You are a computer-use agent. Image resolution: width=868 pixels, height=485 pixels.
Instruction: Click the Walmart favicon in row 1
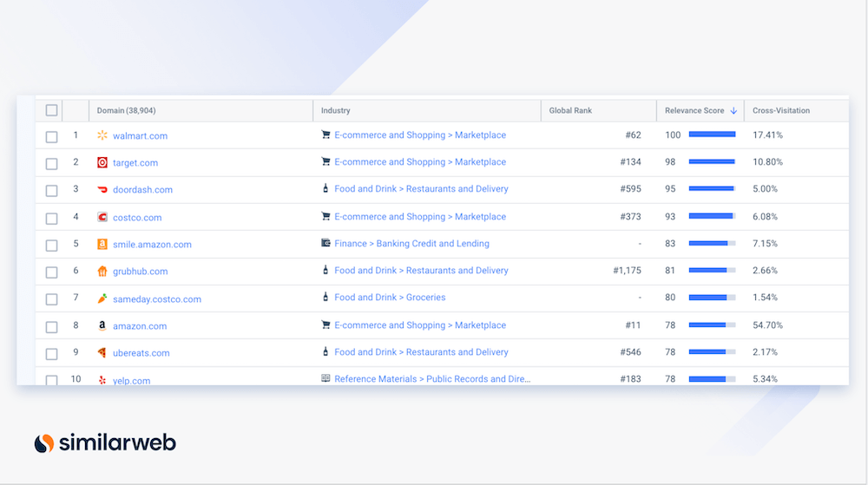coord(102,135)
